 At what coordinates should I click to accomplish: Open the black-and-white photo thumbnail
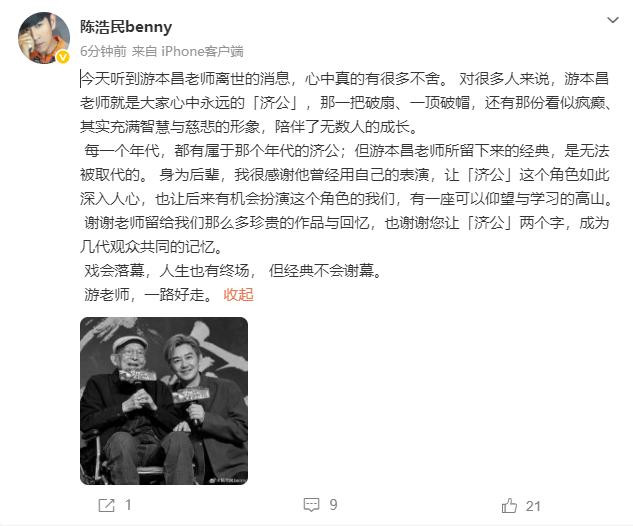(x=164, y=401)
